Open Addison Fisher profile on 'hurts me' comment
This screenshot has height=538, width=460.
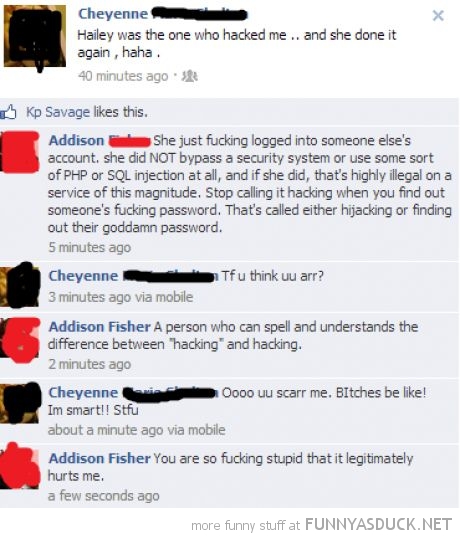(x=99, y=459)
